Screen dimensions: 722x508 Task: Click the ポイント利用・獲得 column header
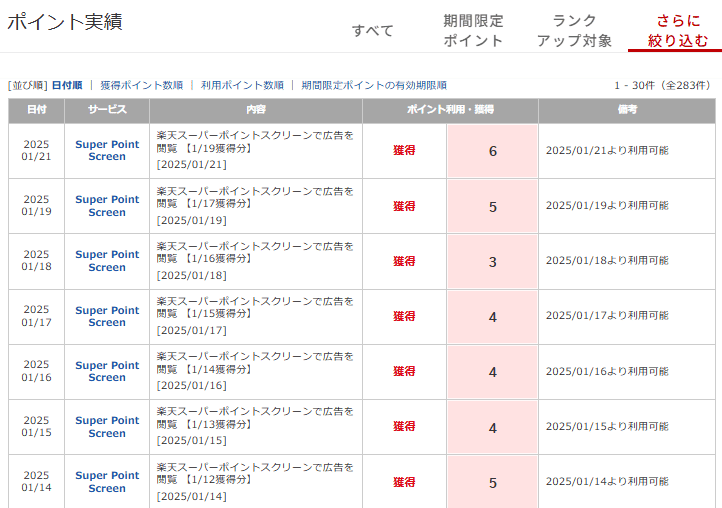[450, 110]
